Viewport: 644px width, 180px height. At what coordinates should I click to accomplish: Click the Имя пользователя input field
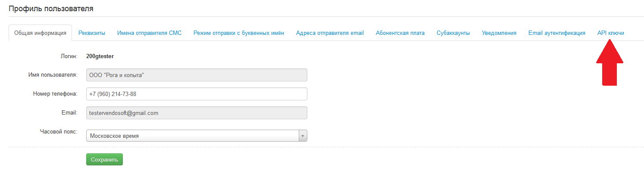pos(197,75)
